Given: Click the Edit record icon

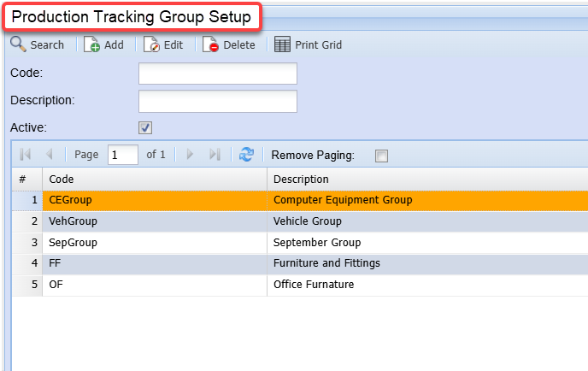Looking at the screenshot, I should click(151, 44).
